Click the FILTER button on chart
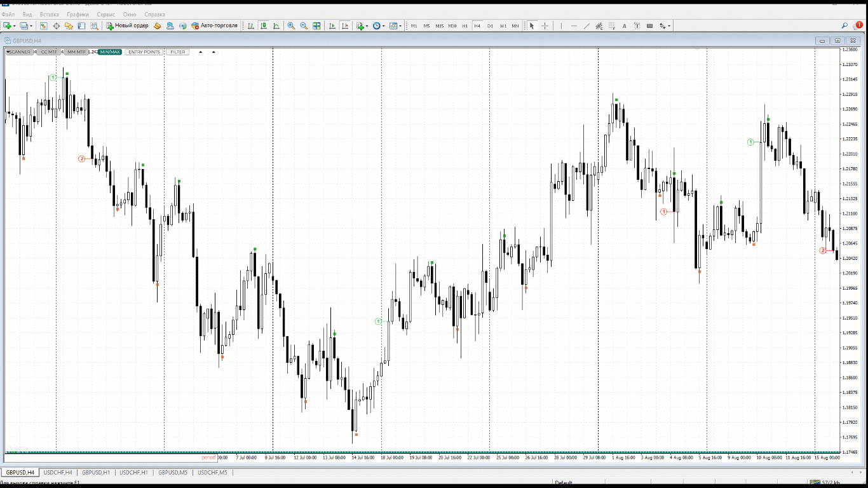This screenshot has height=488, width=868. click(x=178, y=52)
